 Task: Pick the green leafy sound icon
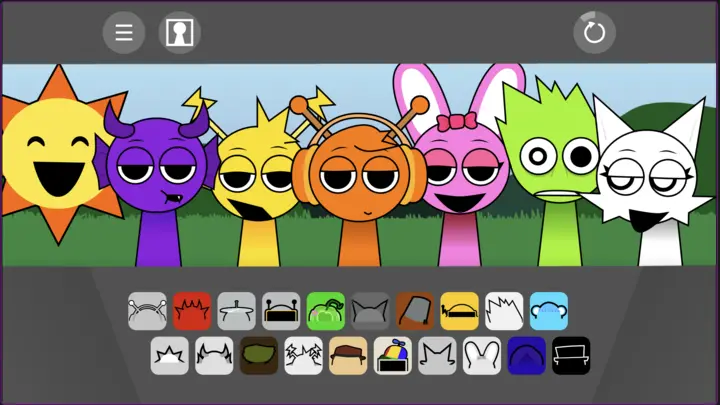(325, 311)
